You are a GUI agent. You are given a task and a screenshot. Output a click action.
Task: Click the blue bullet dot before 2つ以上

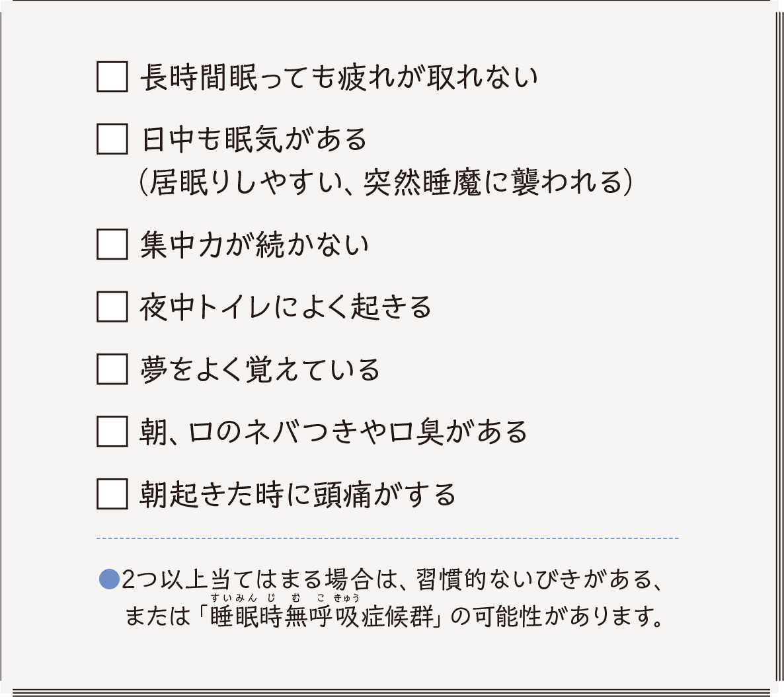(108, 579)
